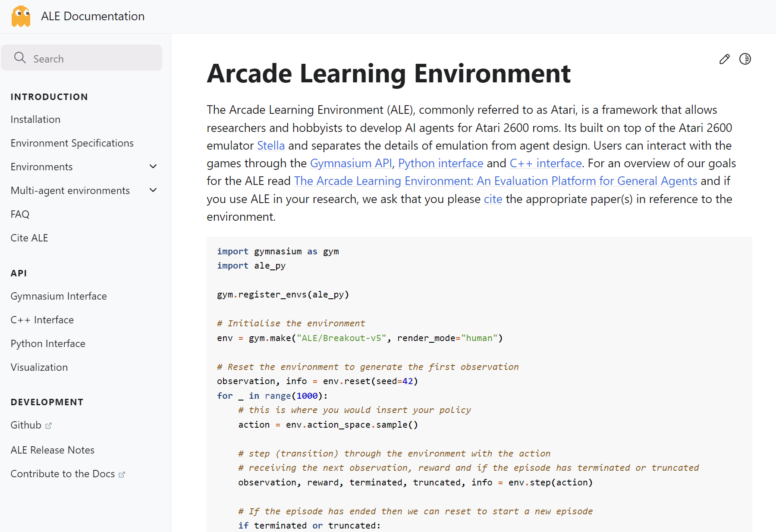
Task: Click the Arcade Learning Environment heading
Action: tap(389, 73)
